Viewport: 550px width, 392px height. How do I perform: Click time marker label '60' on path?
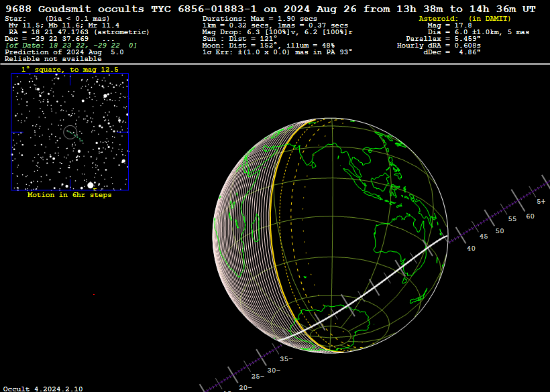point(530,216)
